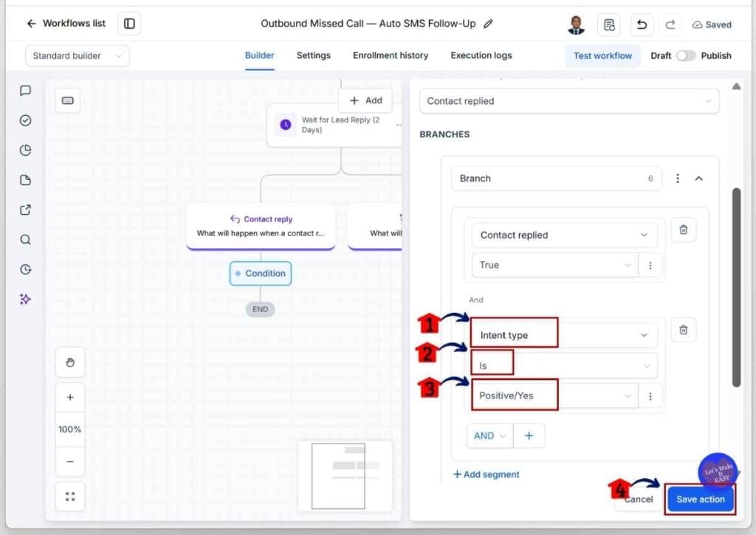Open the Intent type dropdown

(x=564, y=335)
